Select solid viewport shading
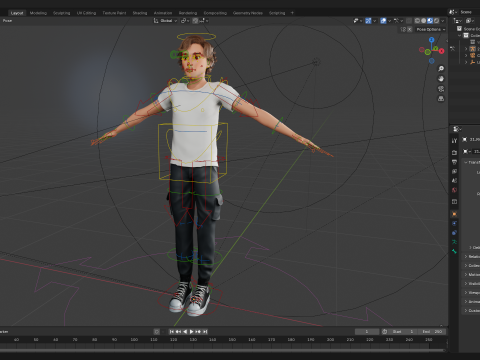Image resolution: width=480 pixels, height=360 pixels. coord(424,21)
